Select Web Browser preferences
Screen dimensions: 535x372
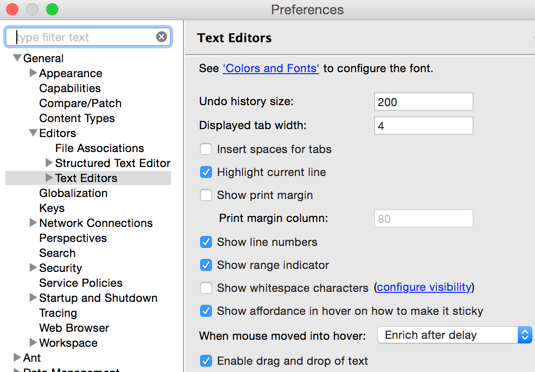(x=74, y=328)
